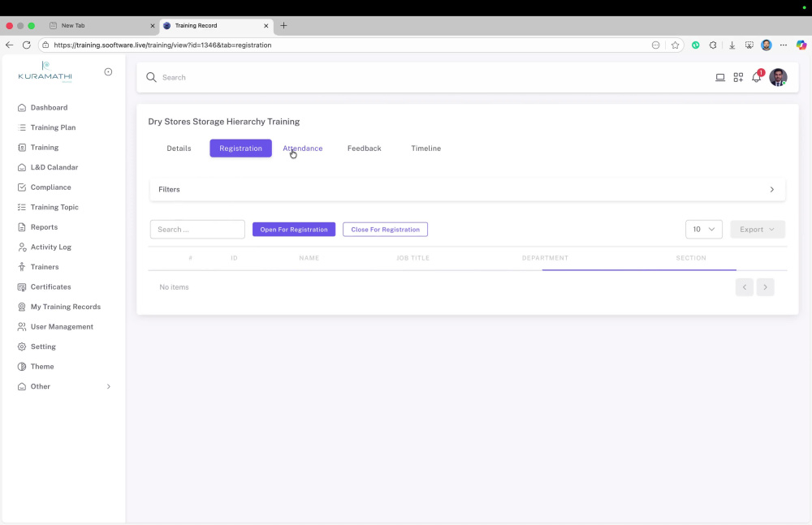The height and width of the screenshot is (525, 812).
Task: Open the Feedback tab
Action: pos(364,148)
